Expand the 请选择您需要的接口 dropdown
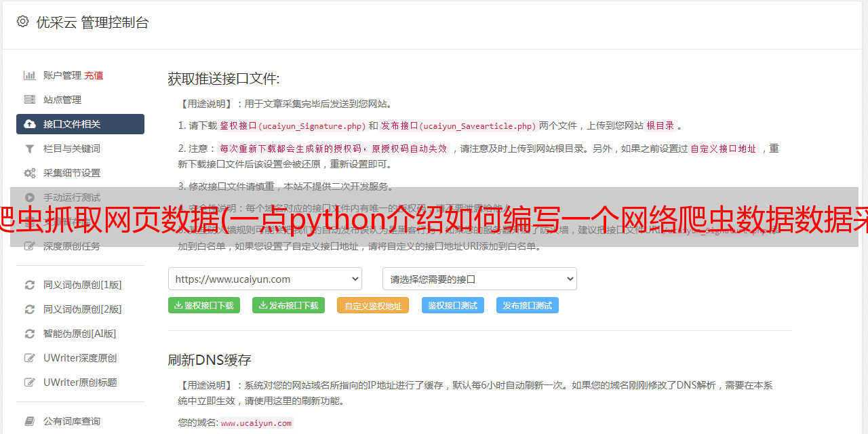The height and width of the screenshot is (434, 868). [x=479, y=279]
